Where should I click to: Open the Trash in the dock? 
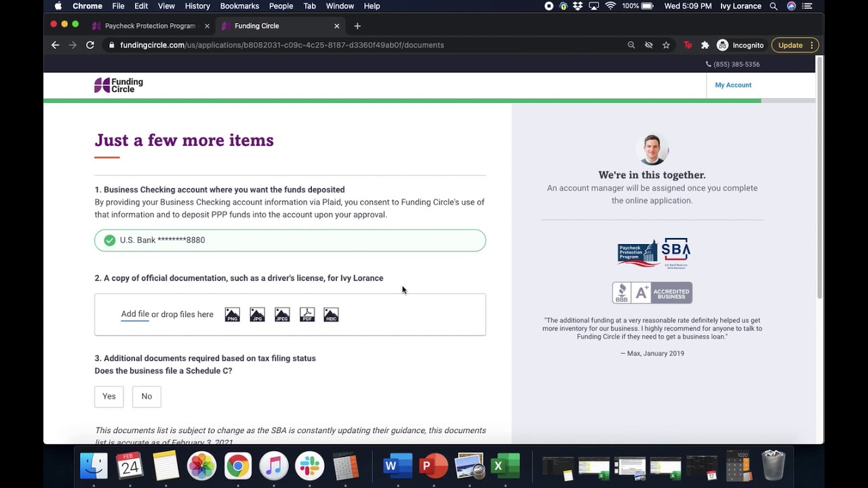[773, 465]
